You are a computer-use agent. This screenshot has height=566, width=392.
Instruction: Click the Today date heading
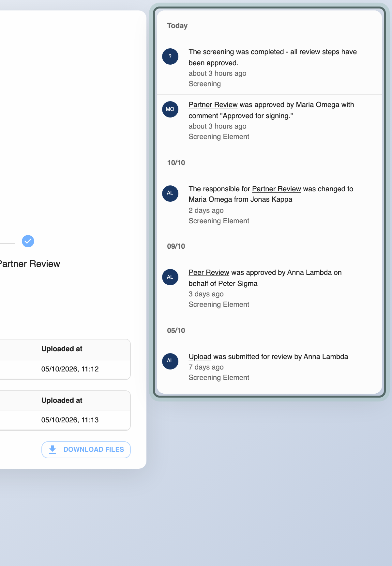(177, 26)
